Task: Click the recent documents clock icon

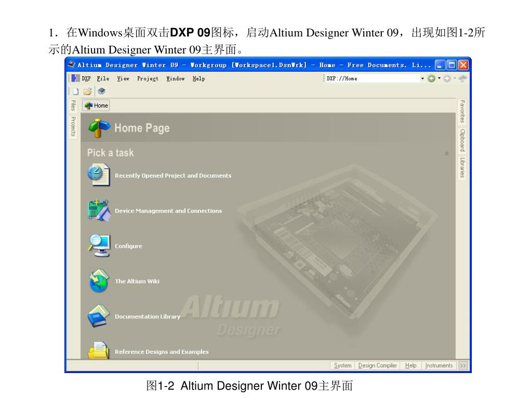Action: click(x=99, y=175)
